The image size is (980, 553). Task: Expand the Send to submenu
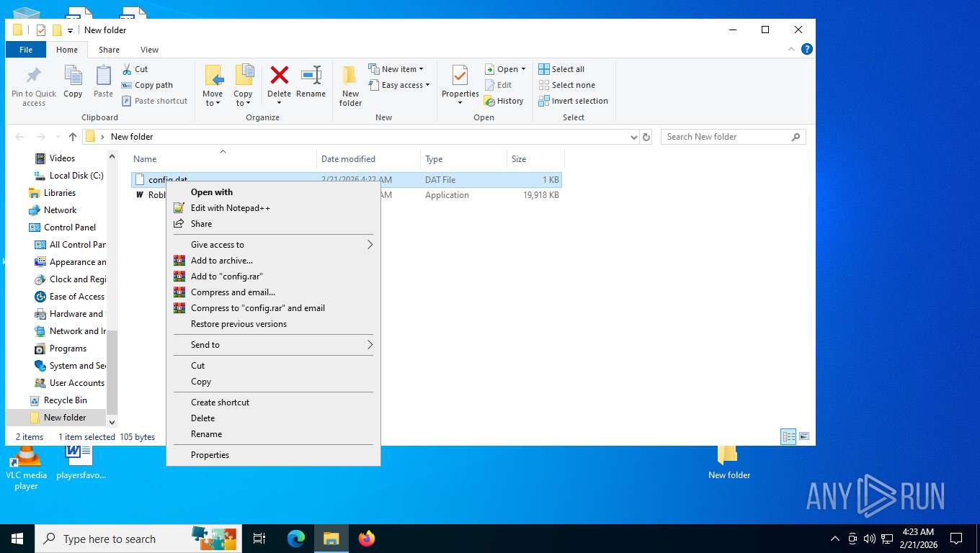click(273, 345)
